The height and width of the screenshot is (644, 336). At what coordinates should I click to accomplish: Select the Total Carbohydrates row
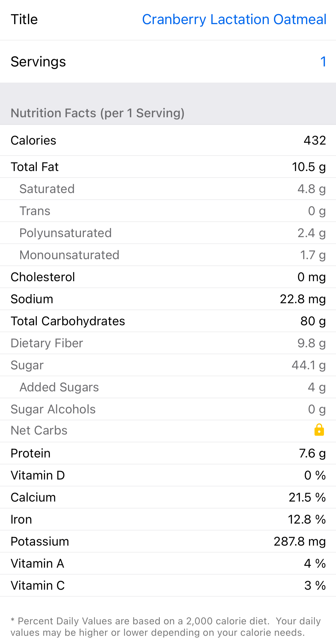coord(168,321)
